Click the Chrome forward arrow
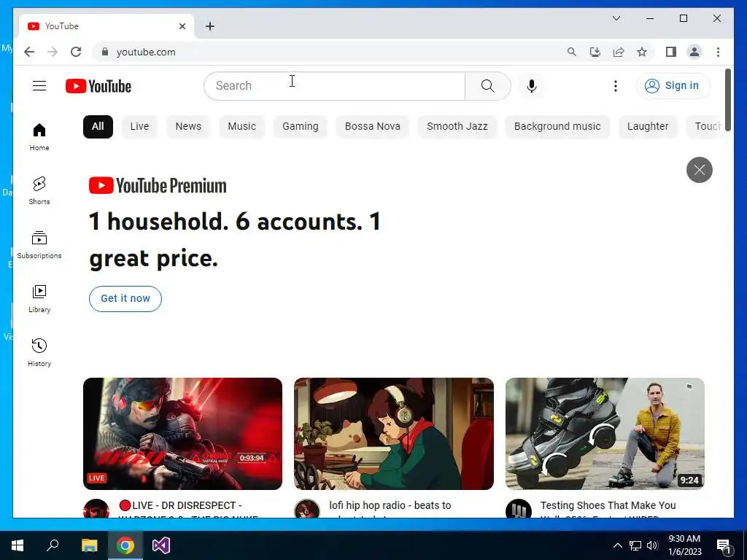The height and width of the screenshot is (560, 747). [x=53, y=52]
